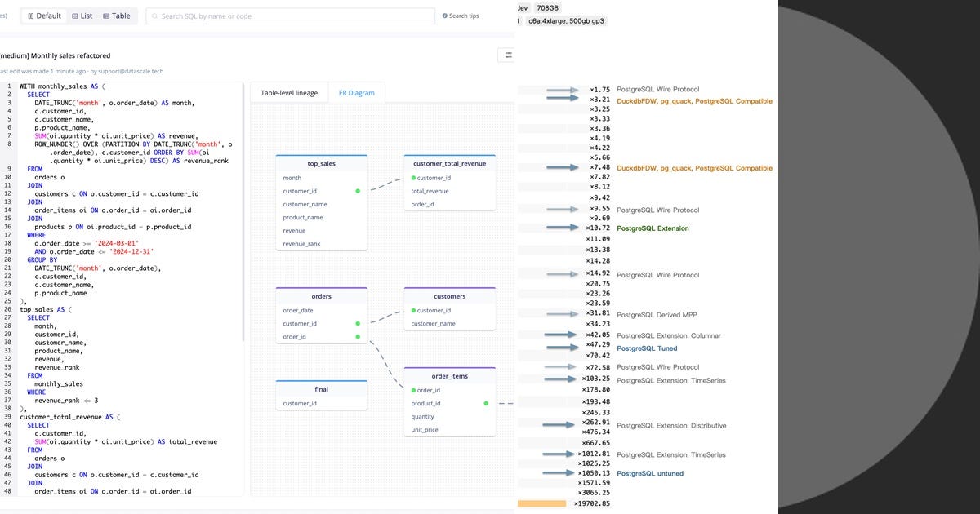Toggle the green dot on order_items product_id
Viewport: 980px width, 514px height.
click(x=485, y=402)
